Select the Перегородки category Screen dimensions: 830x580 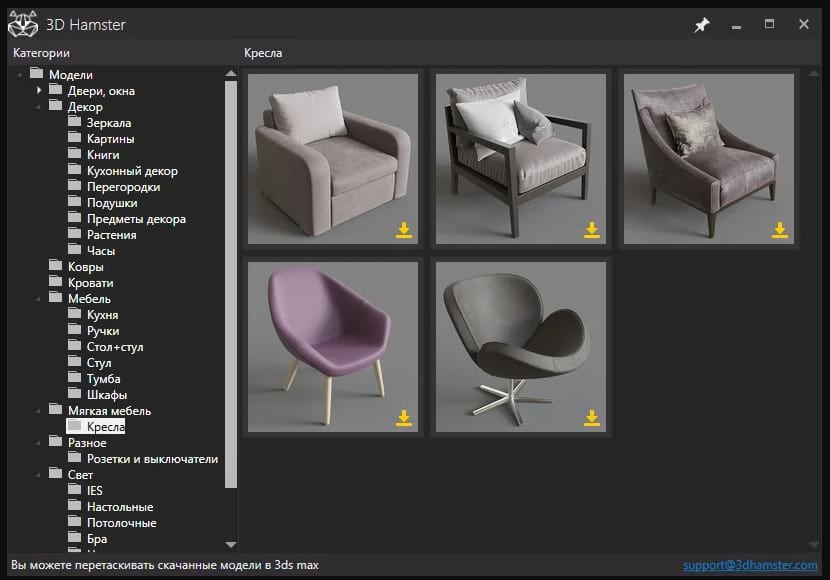click(x=123, y=187)
